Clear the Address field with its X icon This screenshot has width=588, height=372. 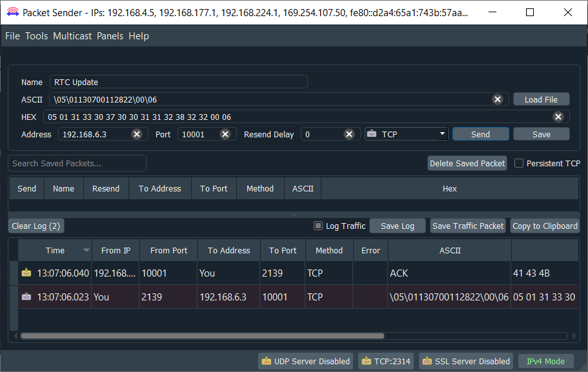[137, 134]
